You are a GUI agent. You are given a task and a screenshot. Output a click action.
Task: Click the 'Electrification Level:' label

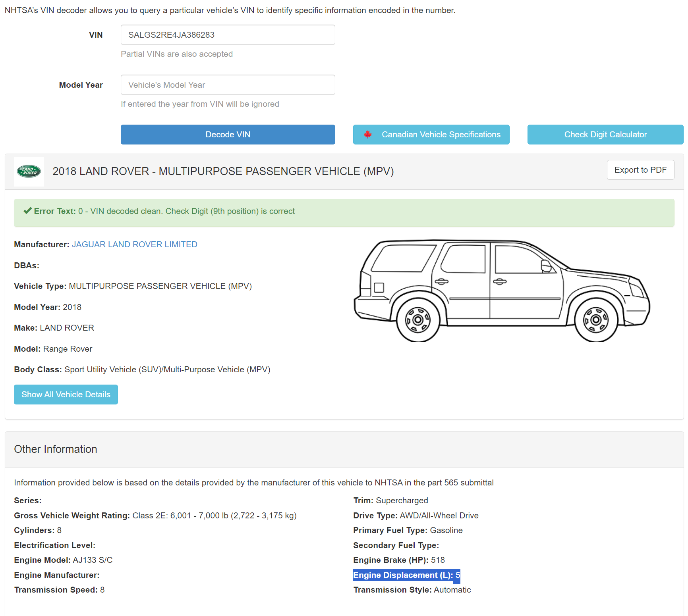(55, 545)
